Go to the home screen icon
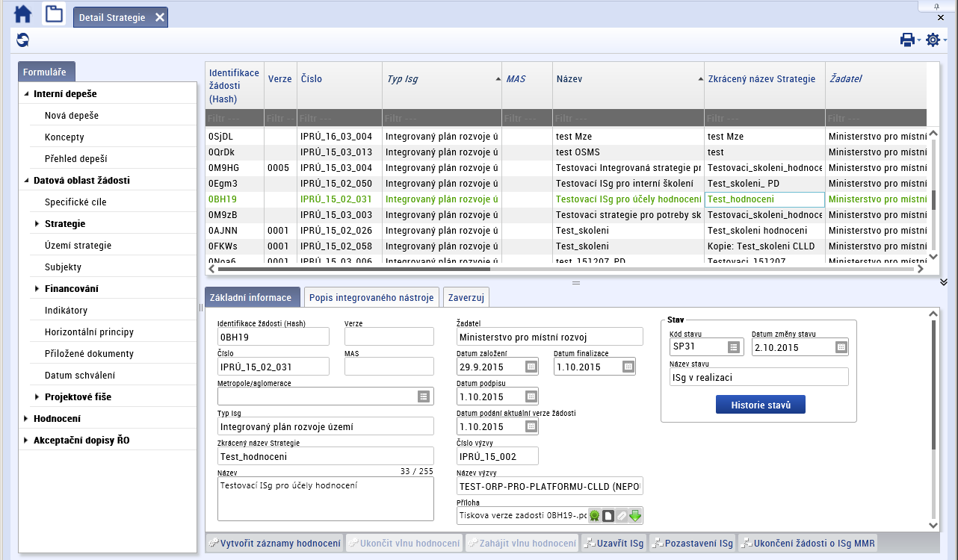 coord(23,14)
